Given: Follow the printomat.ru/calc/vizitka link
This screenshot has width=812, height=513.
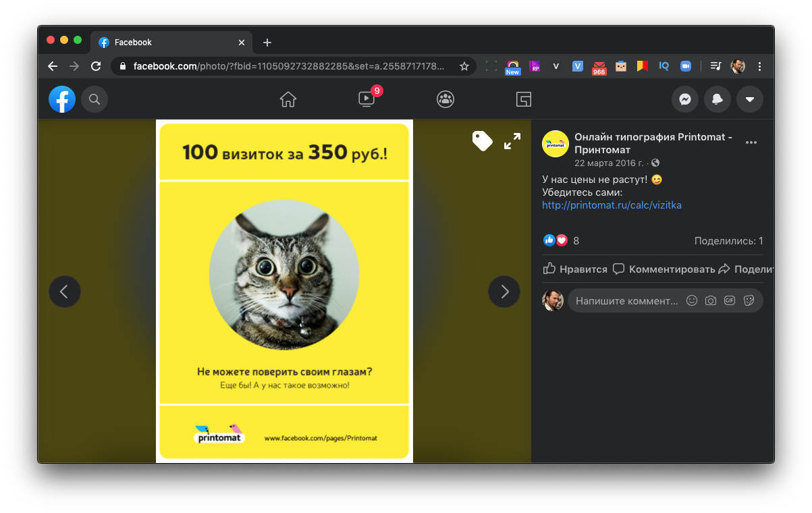Looking at the screenshot, I should pos(612,205).
